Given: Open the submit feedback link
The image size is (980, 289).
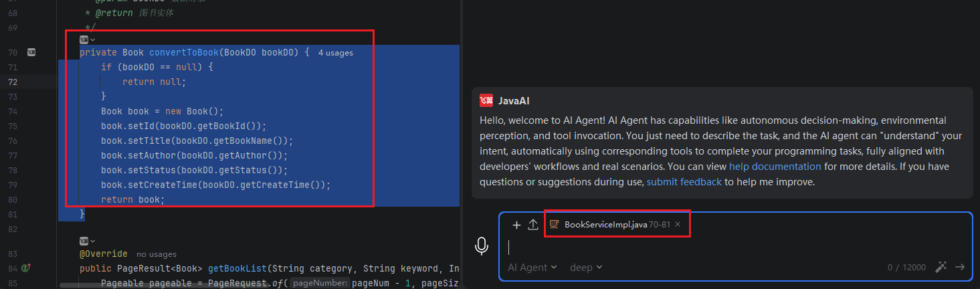Looking at the screenshot, I should [684, 181].
